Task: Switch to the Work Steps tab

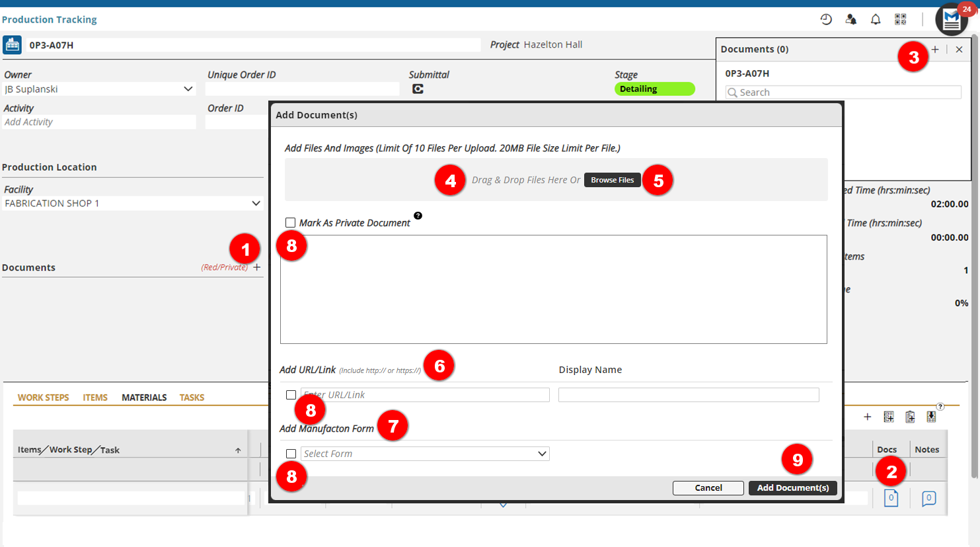Action: pyautogui.click(x=43, y=398)
